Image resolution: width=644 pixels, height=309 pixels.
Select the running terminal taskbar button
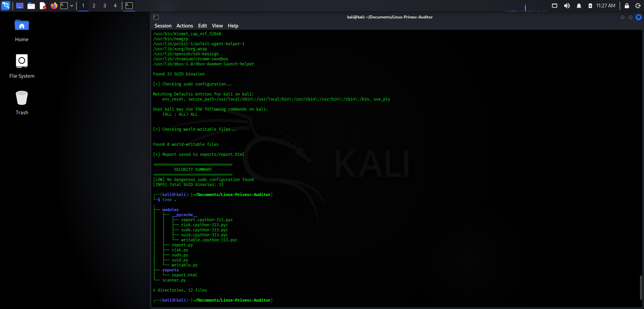coord(129,6)
